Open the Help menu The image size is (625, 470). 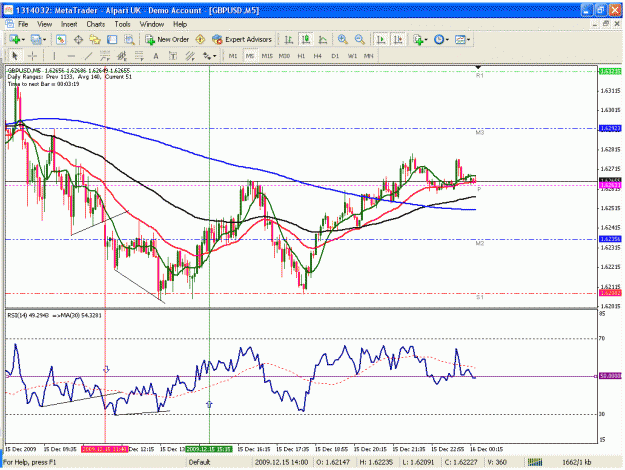(180, 24)
